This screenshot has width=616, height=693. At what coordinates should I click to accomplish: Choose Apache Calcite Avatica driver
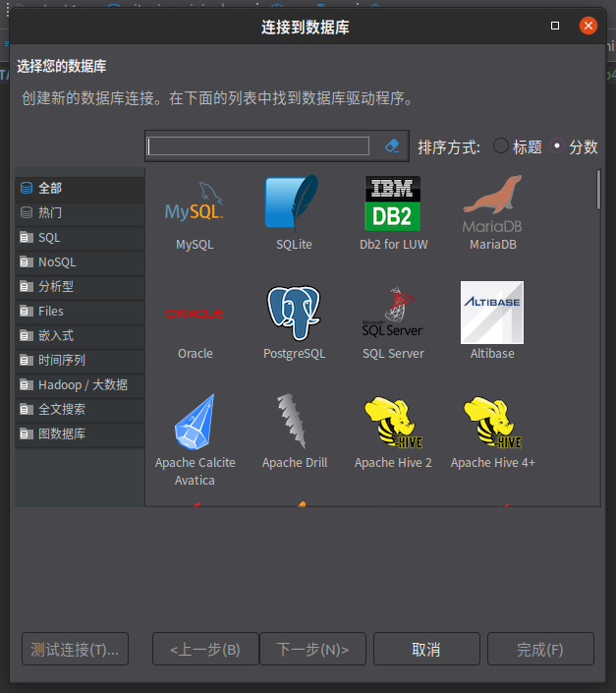point(195,439)
